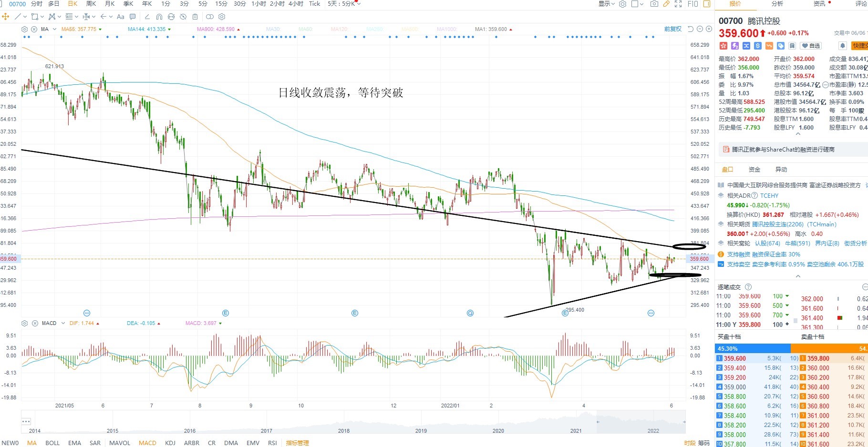Delete drawings with the trash icon
Viewport: 868px width, 447px height.
pos(195,17)
